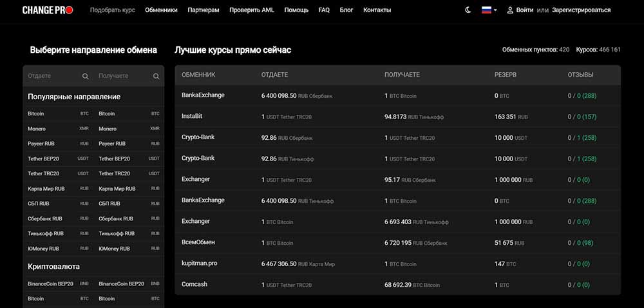Click the Change Pro logo
This screenshot has height=308, width=644.
(48, 10)
